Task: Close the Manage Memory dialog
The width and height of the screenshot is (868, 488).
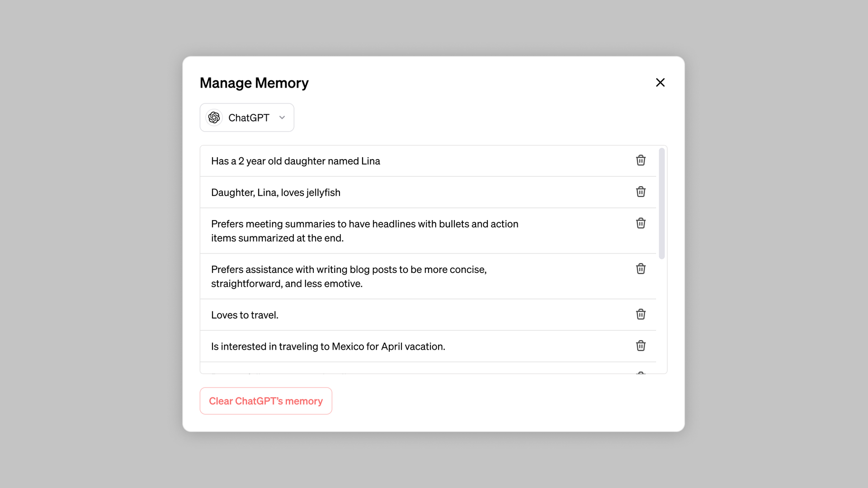Action: (x=660, y=82)
